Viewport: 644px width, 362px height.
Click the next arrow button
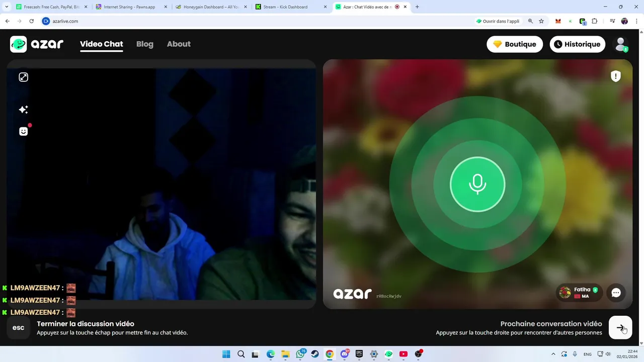coord(620,327)
